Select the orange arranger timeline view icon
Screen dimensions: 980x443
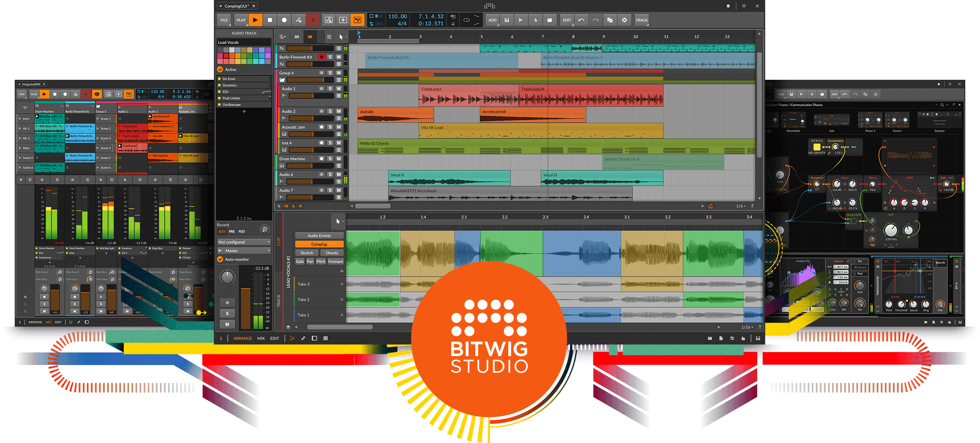(x=310, y=37)
